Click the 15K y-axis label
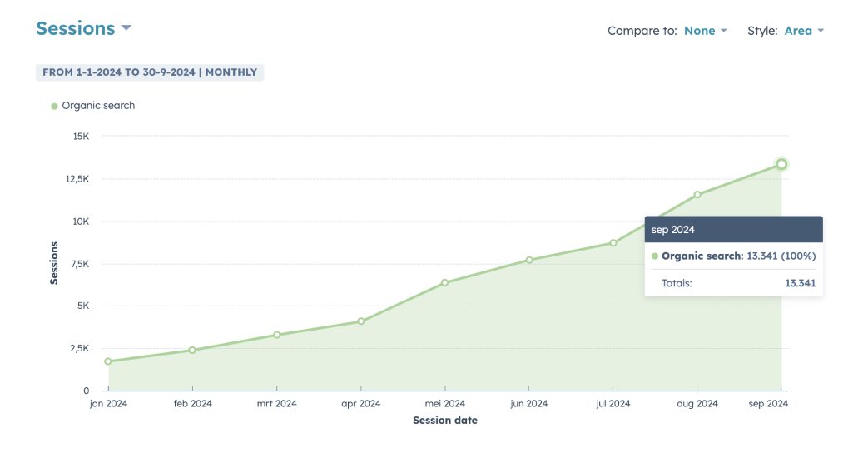The height and width of the screenshot is (458, 868). (x=81, y=137)
